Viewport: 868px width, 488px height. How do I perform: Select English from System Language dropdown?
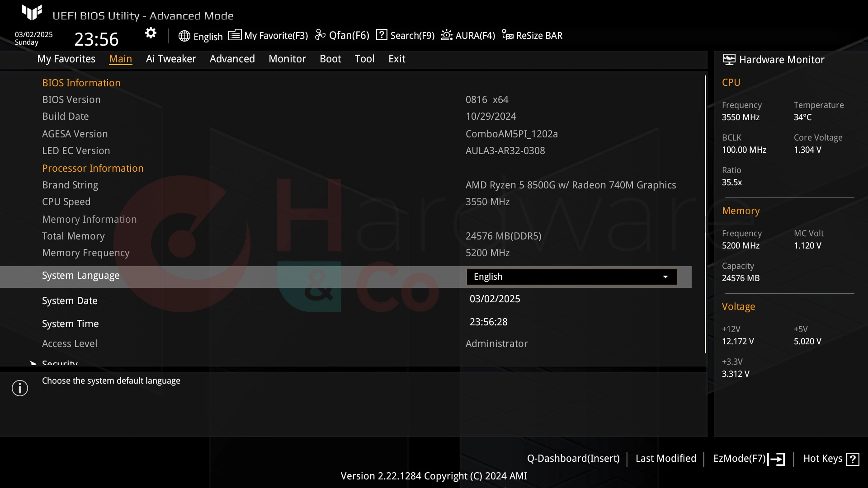571,276
